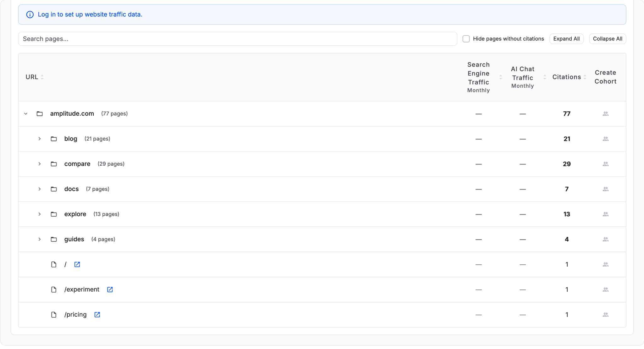Viewport: 644px width, 349px height.
Task: Click the docs folder icon
Action: click(x=54, y=189)
